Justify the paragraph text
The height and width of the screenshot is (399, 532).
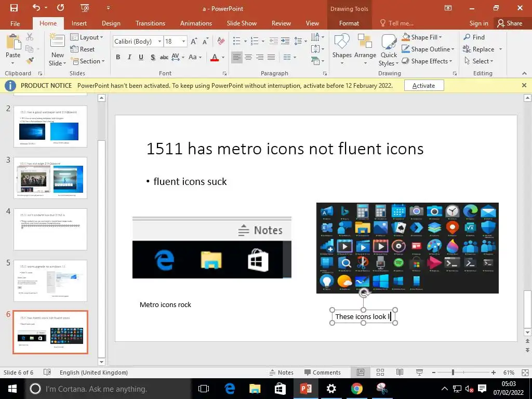pyautogui.click(x=271, y=57)
